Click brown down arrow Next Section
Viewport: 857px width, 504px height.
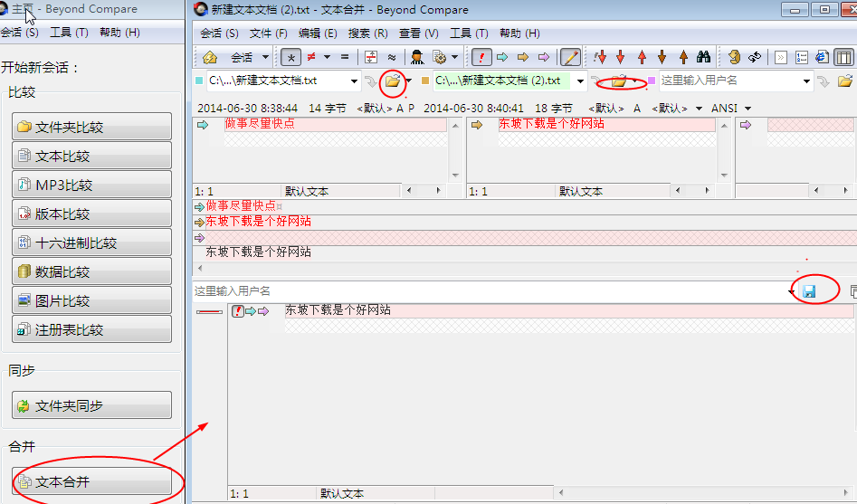tap(662, 57)
